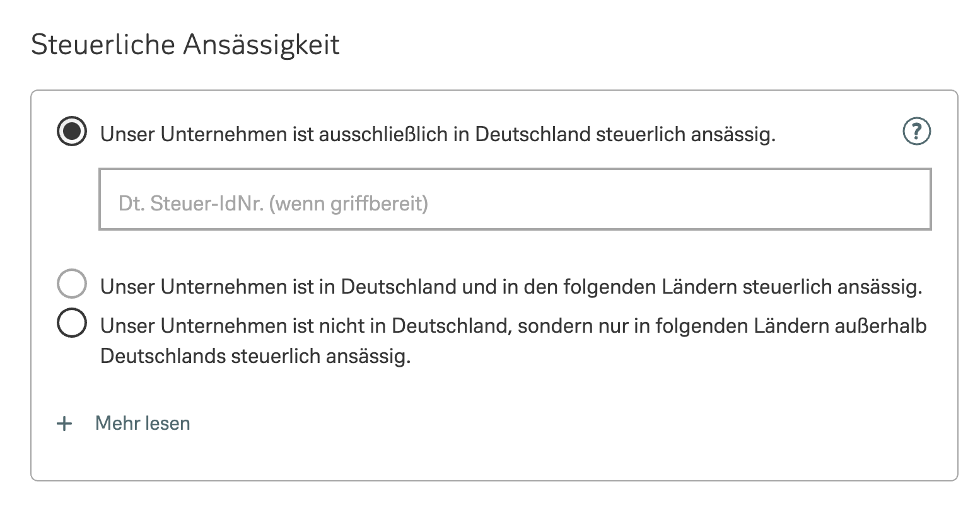Click the placeholder text '(wenn griffbereit)'

coord(349,204)
